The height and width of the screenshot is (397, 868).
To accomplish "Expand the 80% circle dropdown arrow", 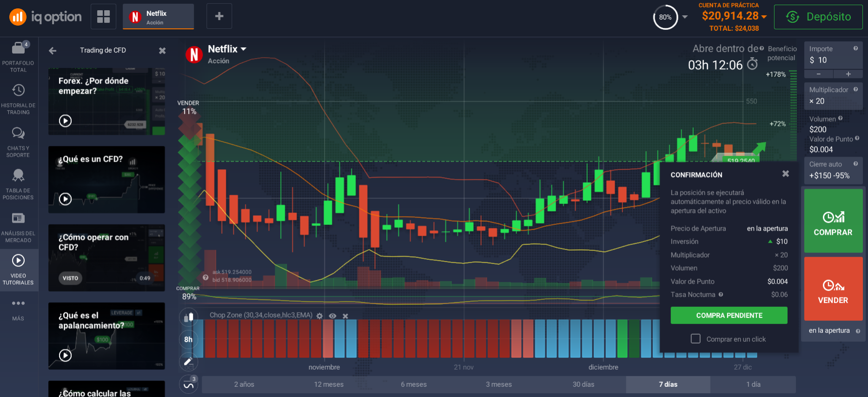I will pos(685,17).
